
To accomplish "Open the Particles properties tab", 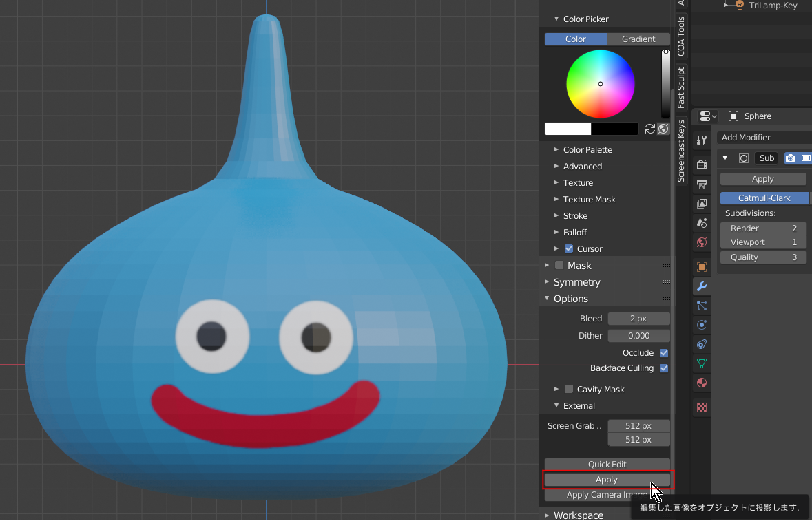I will (702, 306).
